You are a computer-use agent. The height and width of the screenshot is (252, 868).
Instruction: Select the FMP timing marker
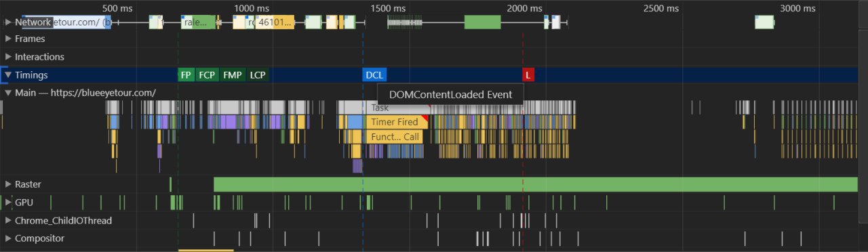tap(232, 75)
